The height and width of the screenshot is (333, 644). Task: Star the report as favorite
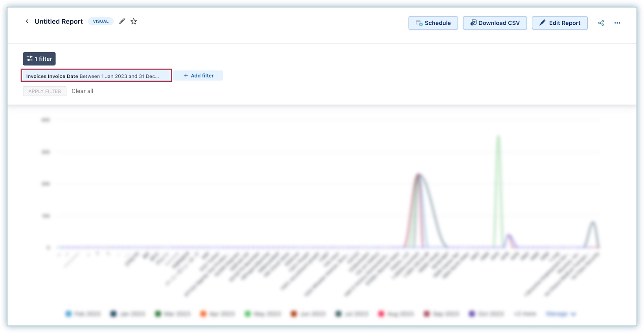point(134,21)
